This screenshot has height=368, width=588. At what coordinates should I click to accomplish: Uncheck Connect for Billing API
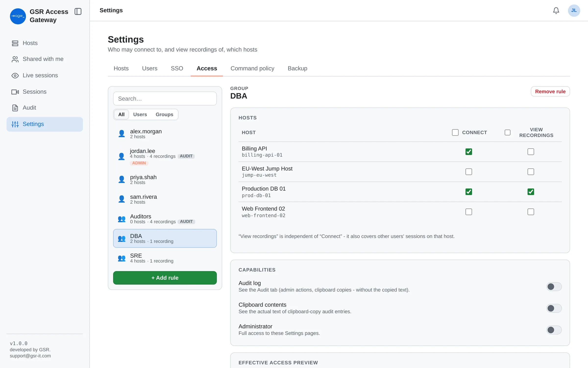click(468, 152)
